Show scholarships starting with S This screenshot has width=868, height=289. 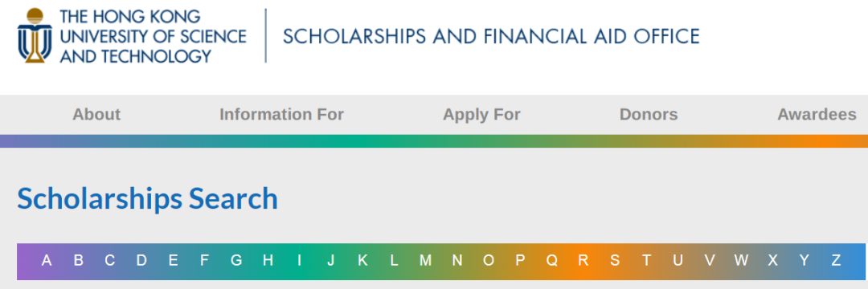[x=615, y=260]
